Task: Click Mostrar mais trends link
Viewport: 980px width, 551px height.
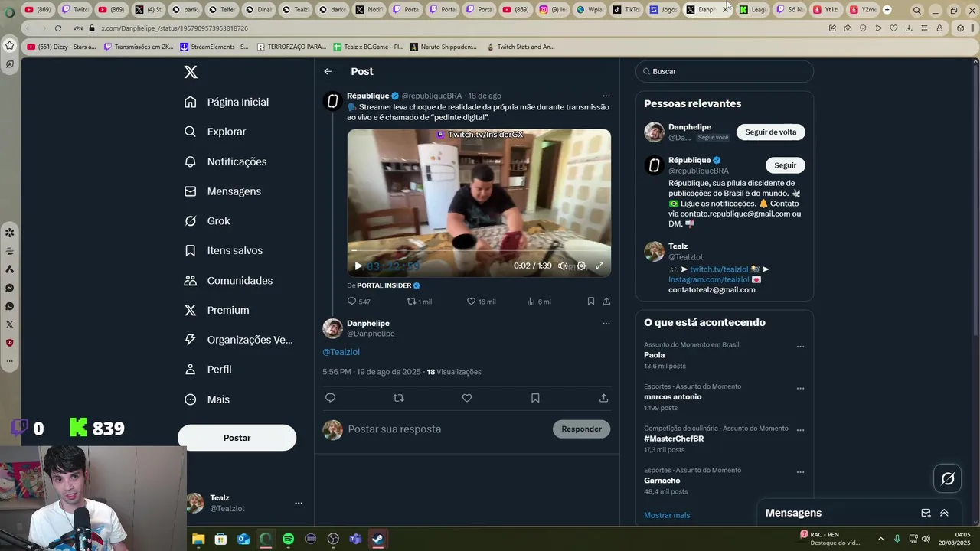Action: click(x=667, y=515)
